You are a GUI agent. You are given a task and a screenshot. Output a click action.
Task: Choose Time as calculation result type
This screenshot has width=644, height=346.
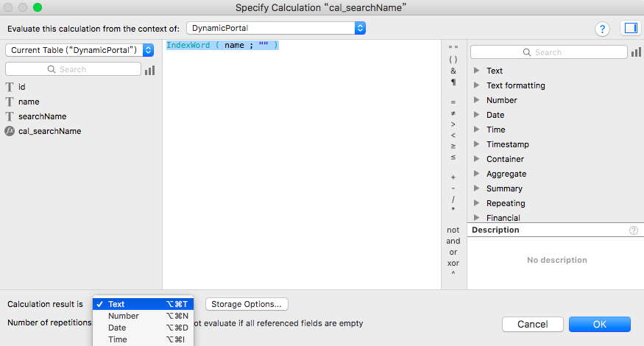click(x=143, y=340)
